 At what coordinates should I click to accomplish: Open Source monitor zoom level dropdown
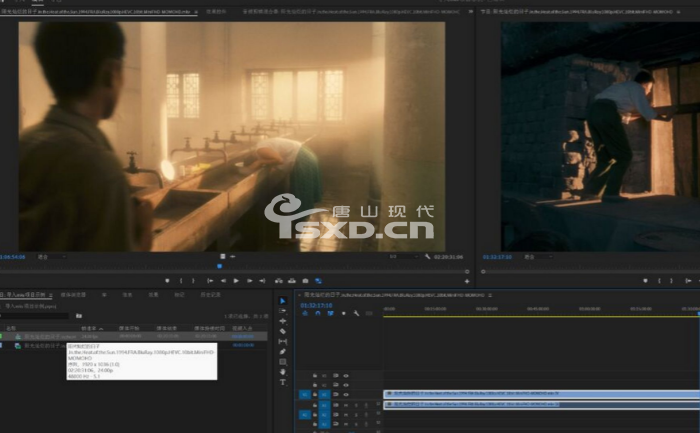(x=51, y=257)
